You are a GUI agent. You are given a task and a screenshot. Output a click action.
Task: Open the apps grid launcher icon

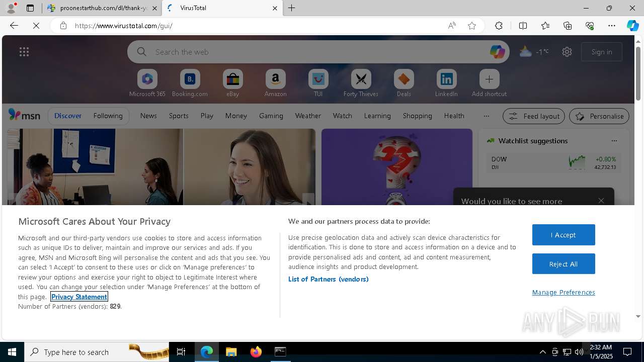pyautogui.click(x=24, y=52)
